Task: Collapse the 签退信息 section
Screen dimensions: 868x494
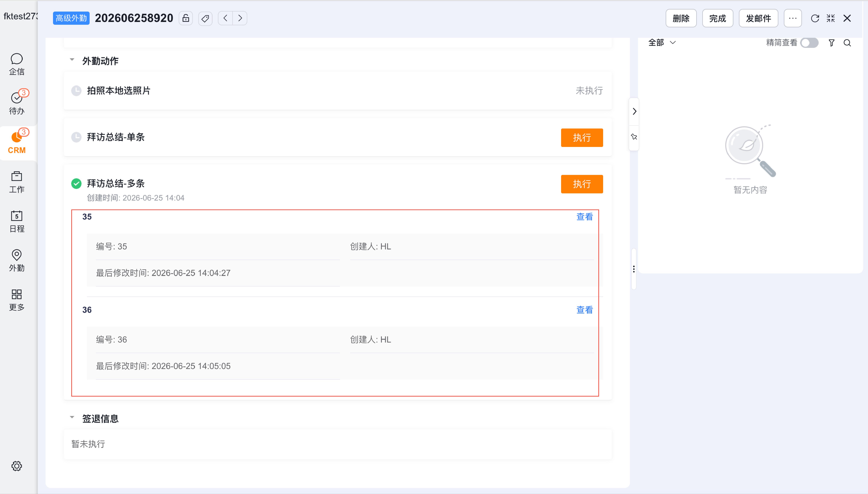Action: click(x=72, y=418)
